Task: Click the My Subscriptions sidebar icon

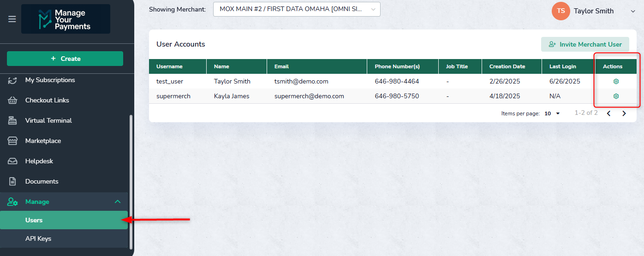Action: tap(12, 80)
